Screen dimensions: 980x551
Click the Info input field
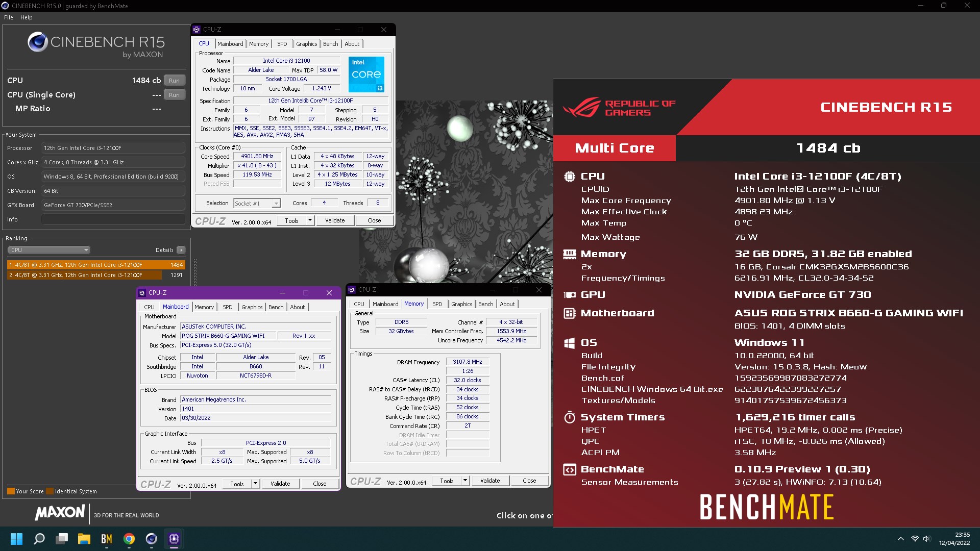[113, 219]
